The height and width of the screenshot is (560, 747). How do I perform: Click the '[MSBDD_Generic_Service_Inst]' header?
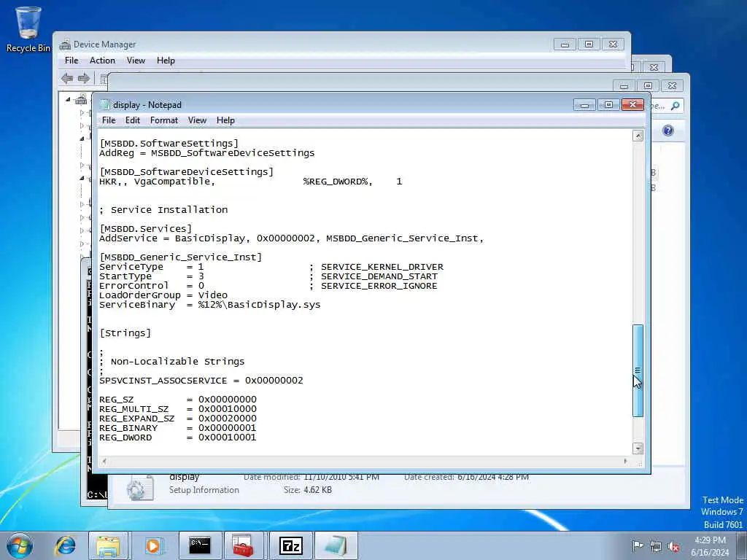pyautogui.click(x=181, y=257)
